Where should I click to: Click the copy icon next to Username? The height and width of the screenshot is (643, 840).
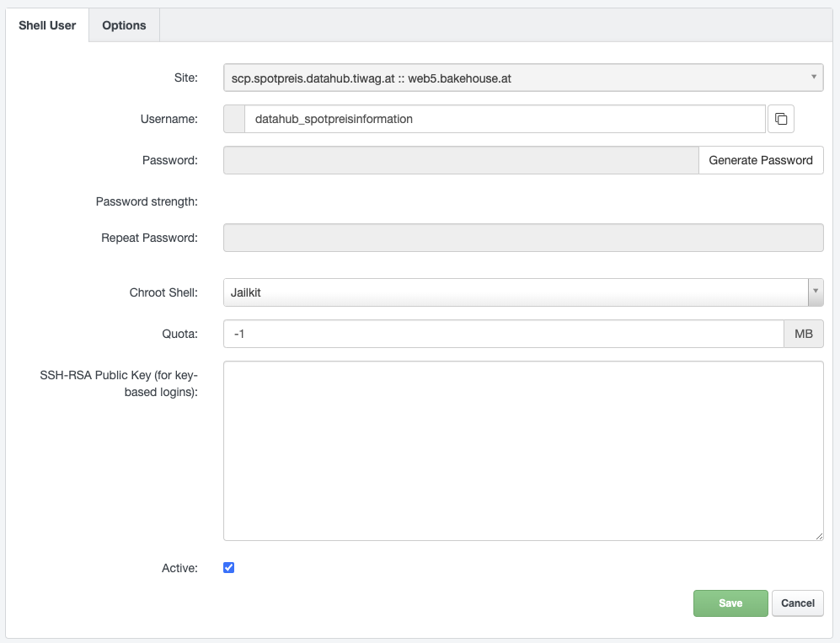point(780,120)
